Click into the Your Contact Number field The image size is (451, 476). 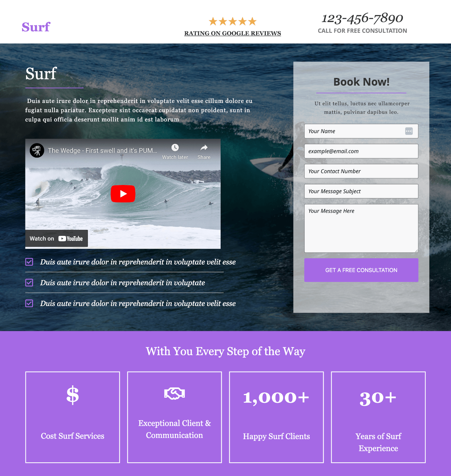361,171
